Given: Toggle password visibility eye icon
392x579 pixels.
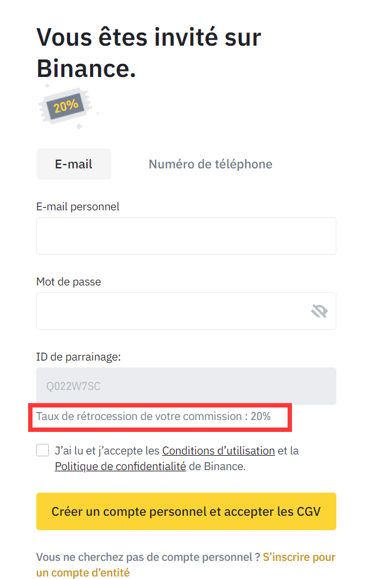Looking at the screenshot, I should tap(319, 311).
